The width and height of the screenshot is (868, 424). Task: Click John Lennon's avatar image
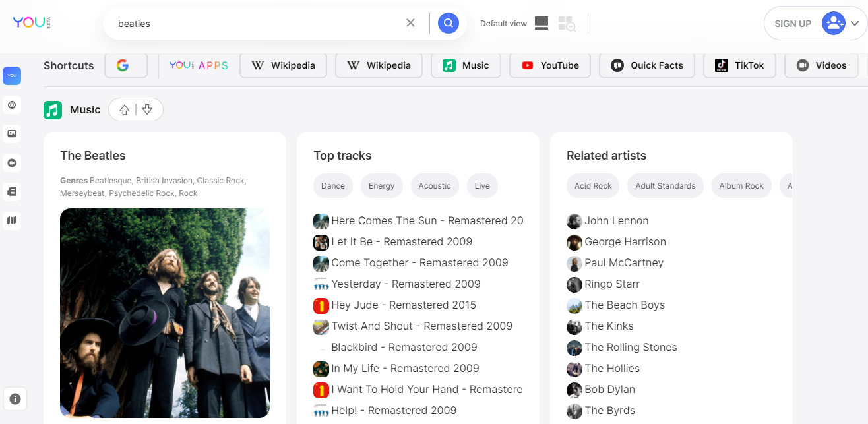pyautogui.click(x=574, y=222)
